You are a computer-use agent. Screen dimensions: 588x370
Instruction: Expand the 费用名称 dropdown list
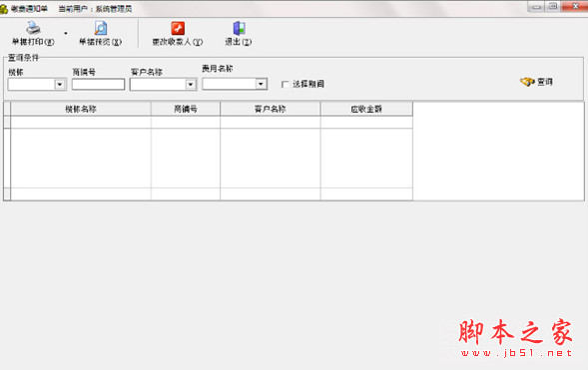coord(261,84)
